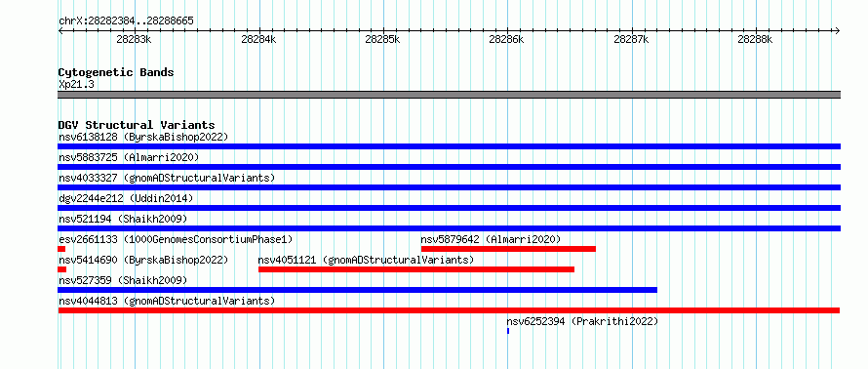Click the red bar of nsv4051121
The width and height of the screenshot is (868, 369).
tap(416, 269)
